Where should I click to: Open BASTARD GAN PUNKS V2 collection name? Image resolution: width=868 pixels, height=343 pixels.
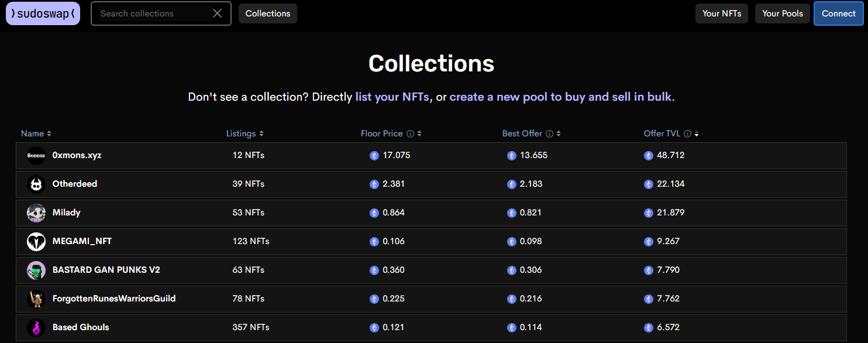(106, 270)
